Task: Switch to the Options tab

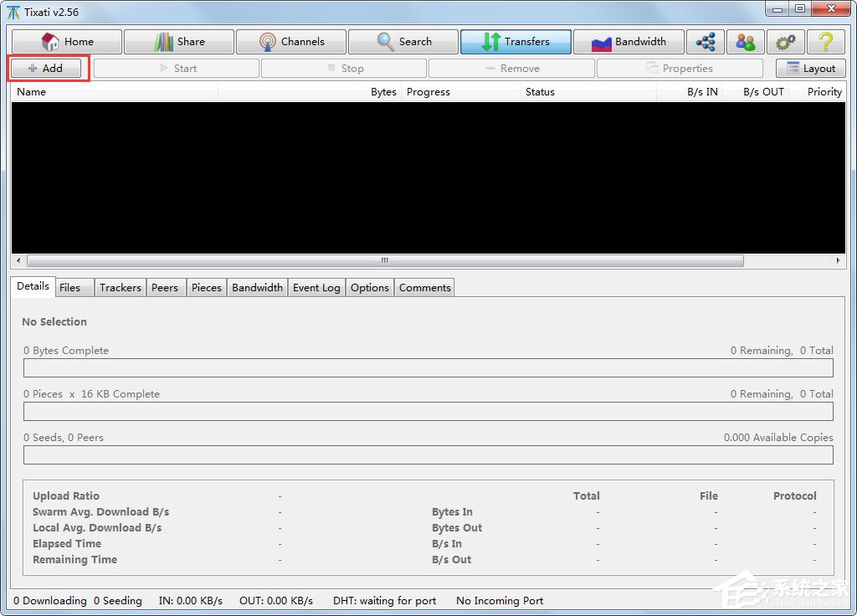Action: (370, 288)
